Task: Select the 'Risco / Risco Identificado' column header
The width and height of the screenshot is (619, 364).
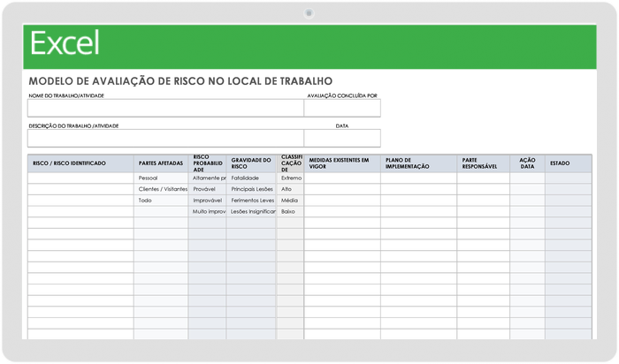Action: point(81,163)
